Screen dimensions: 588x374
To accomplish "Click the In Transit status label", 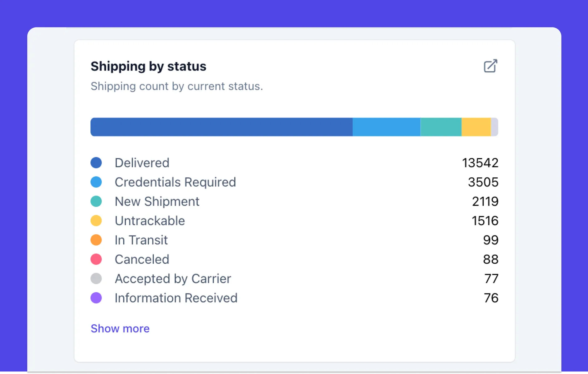I will [x=141, y=240].
